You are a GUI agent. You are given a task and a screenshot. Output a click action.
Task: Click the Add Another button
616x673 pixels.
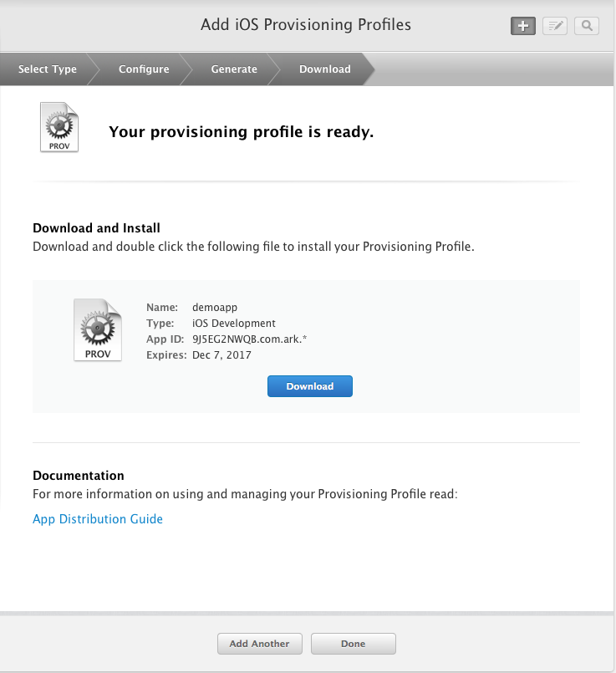[260, 644]
